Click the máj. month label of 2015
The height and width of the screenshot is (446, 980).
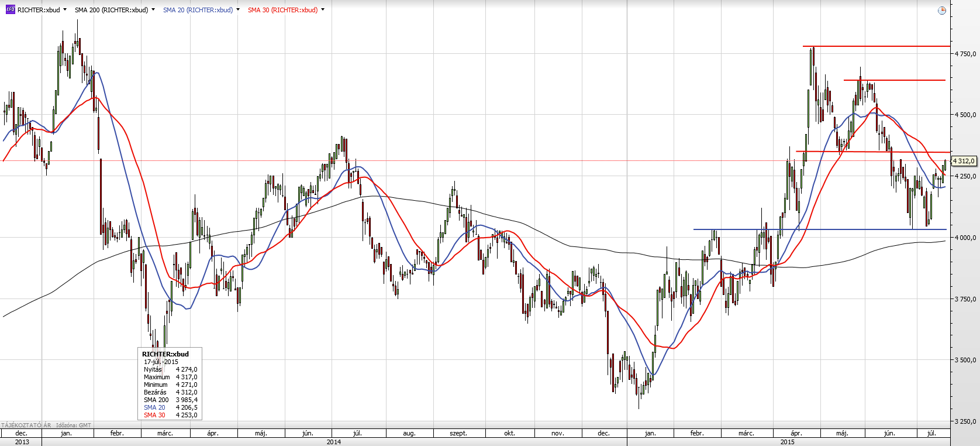(x=842, y=433)
